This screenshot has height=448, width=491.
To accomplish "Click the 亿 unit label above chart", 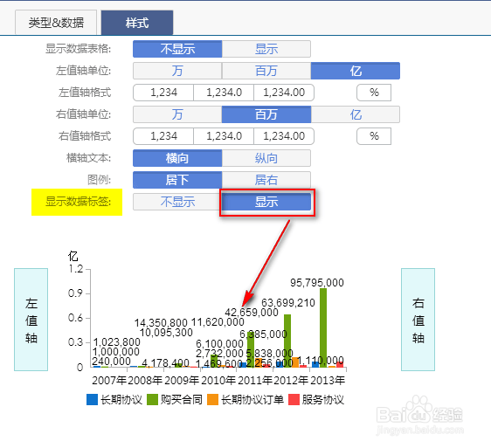I will pyautogui.click(x=73, y=256).
